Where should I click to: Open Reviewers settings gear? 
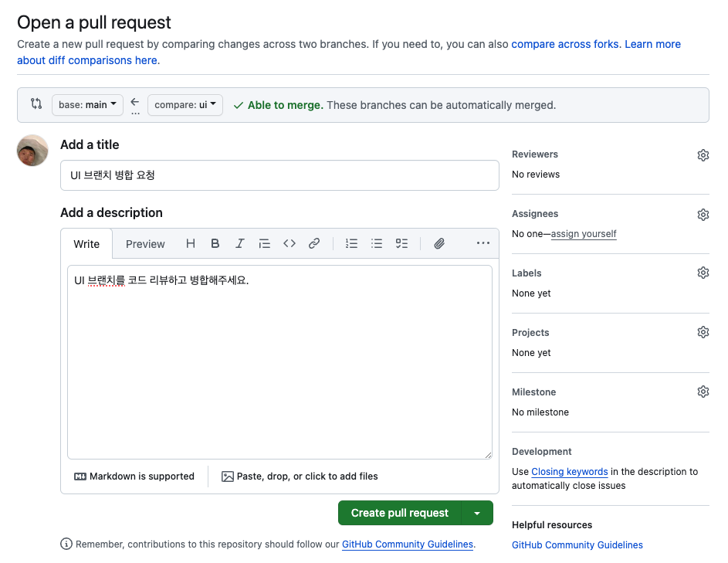coord(703,155)
